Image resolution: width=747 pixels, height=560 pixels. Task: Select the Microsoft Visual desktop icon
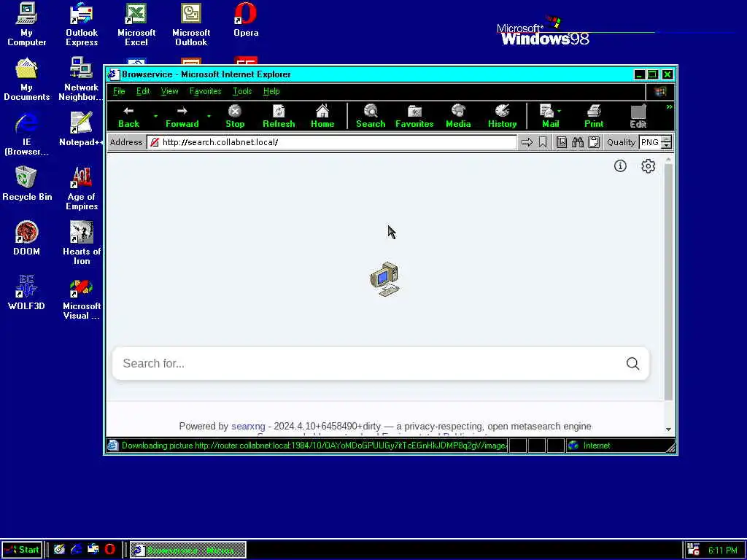(x=82, y=298)
